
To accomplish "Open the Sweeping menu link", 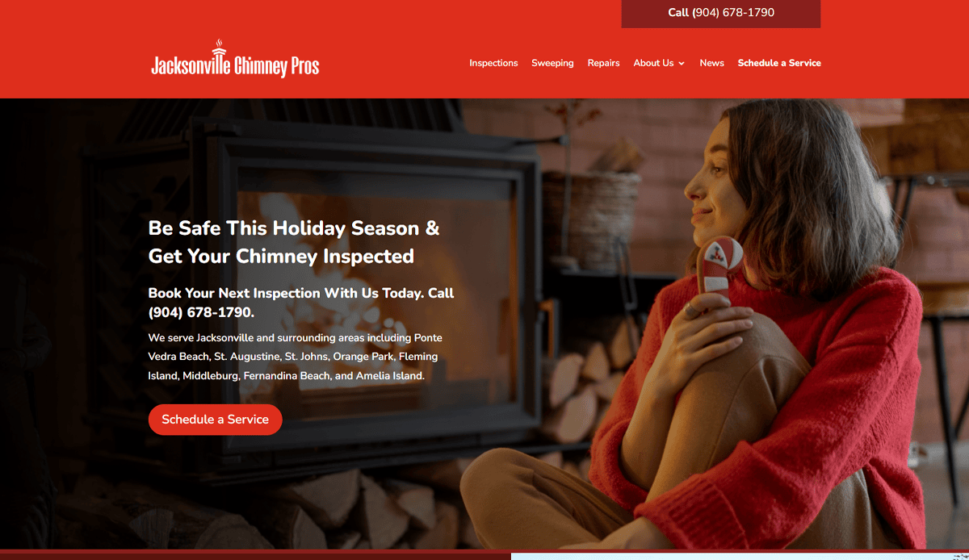I will tap(552, 63).
